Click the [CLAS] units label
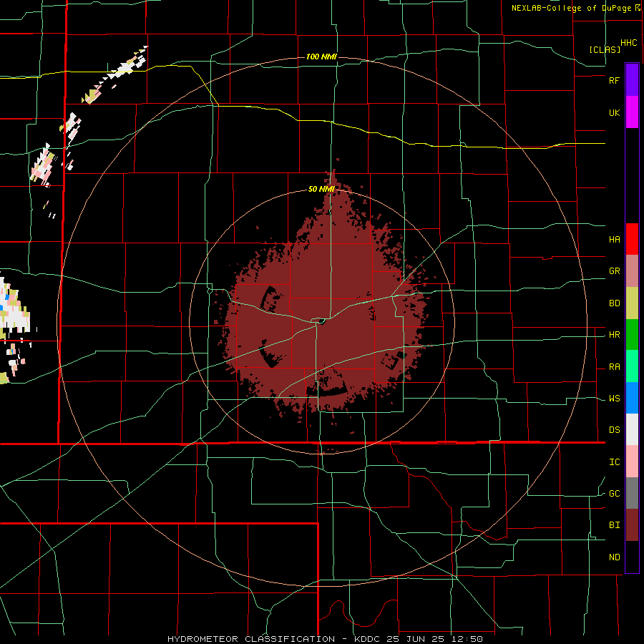The image size is (644, 644). click(605, 49)
